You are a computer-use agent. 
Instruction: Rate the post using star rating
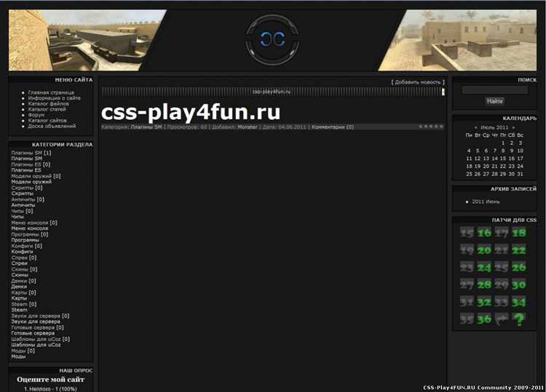tap(430, 127)
